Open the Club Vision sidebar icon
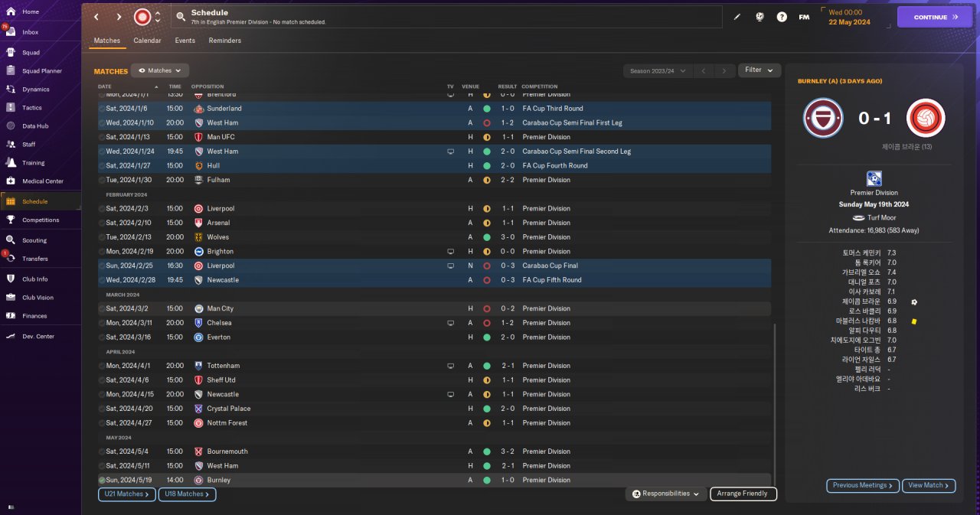This screenshot has height=515, width=980. click(11, 298)
